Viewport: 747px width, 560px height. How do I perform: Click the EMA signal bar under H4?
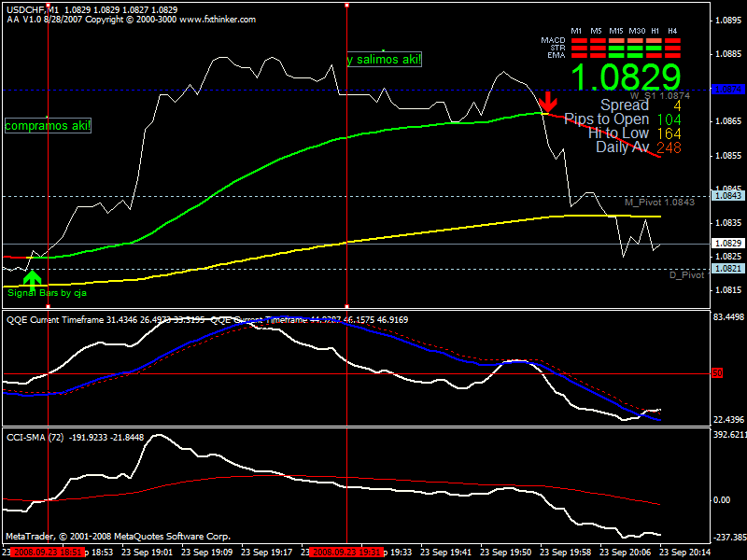(672, 56)
